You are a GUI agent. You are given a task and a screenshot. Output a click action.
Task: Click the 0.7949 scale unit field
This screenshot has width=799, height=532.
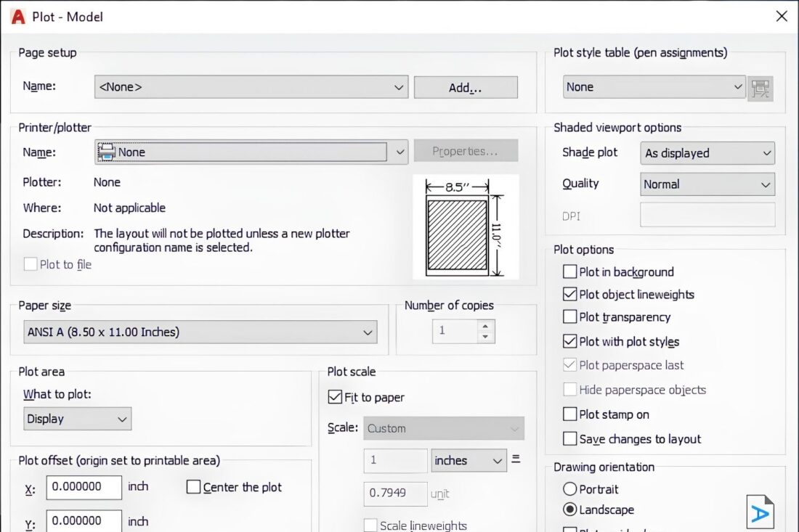pyautogui.click(x=395, y=494)
